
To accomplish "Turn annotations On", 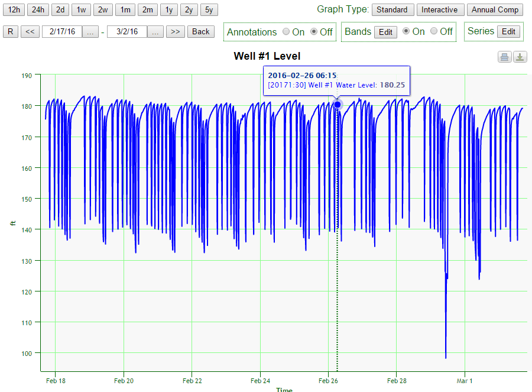I will [x=286, y=31].
